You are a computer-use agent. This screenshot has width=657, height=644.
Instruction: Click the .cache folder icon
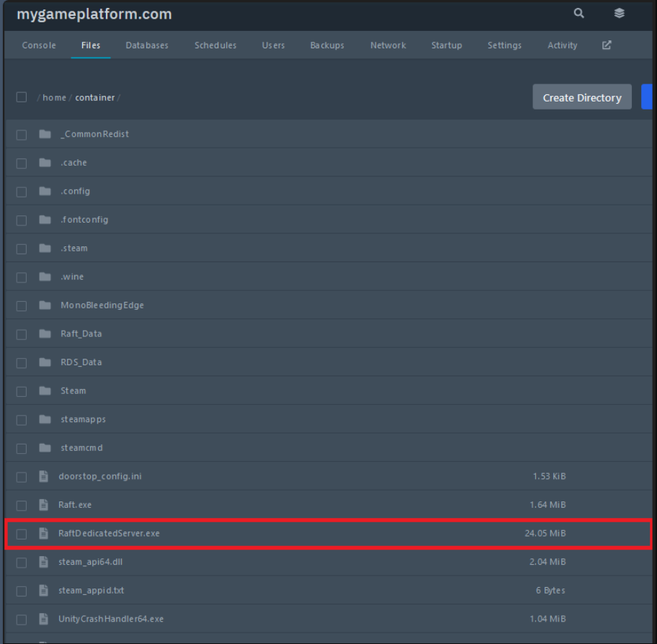pyautogui.click(x=45, y=163)
